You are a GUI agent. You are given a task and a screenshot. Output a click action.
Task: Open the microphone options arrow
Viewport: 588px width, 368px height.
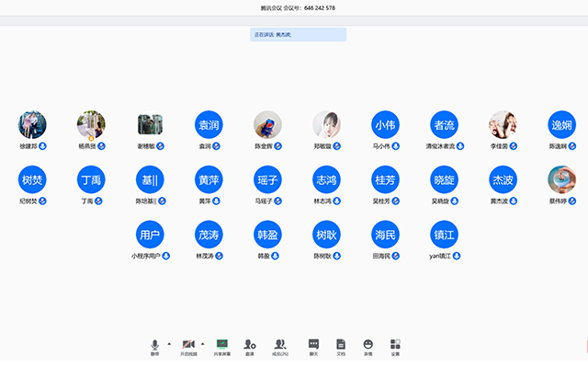click(169, 342)
